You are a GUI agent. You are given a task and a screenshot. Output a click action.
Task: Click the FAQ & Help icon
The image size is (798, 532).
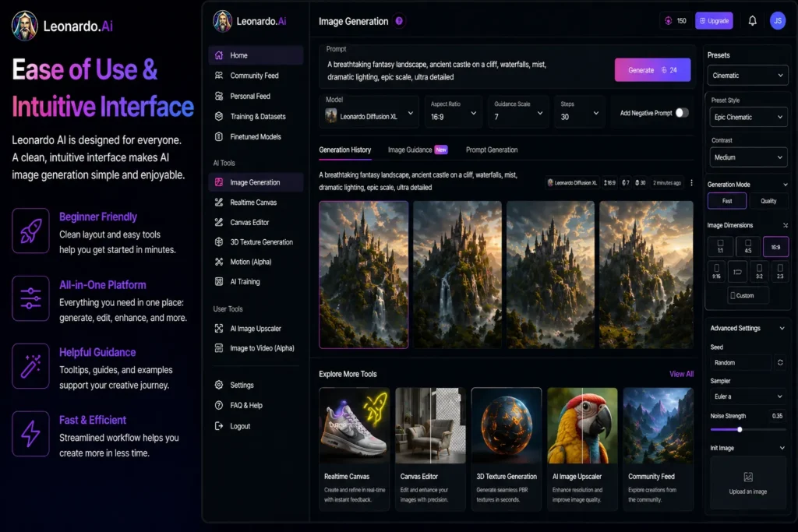tap(219, 405)
